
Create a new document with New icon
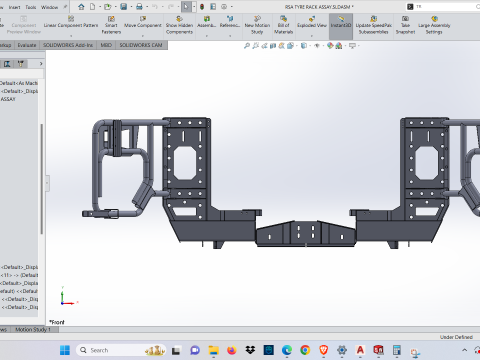[92, 7]
